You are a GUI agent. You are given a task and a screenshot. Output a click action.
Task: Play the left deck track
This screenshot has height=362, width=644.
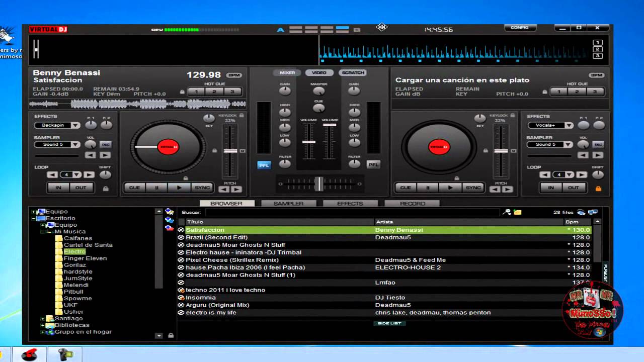pos(179,188)
